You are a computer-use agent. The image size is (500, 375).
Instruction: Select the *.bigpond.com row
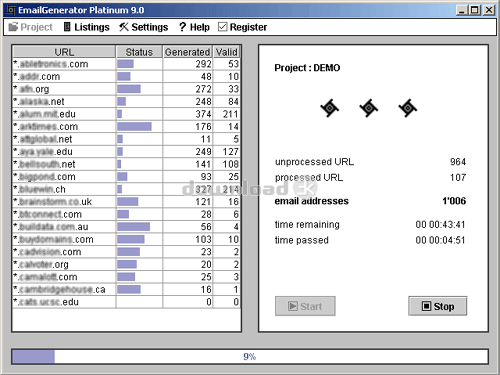(x=126, y=177)
